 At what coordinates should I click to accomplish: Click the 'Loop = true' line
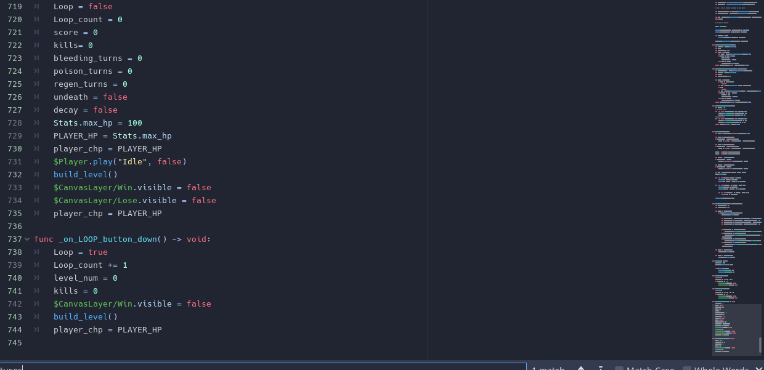tap(80, 252)
